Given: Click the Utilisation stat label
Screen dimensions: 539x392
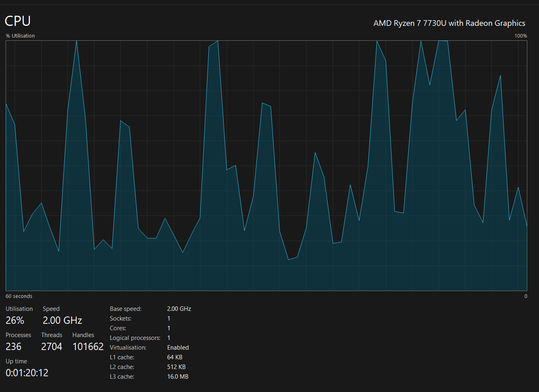Looking at the screenshot, I should (19, 308).
